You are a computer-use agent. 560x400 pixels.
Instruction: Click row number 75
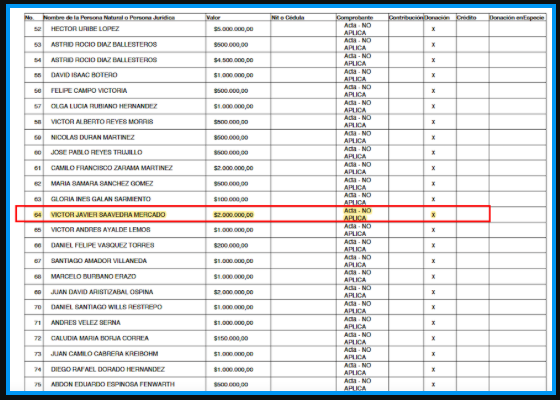pos(38,385)
